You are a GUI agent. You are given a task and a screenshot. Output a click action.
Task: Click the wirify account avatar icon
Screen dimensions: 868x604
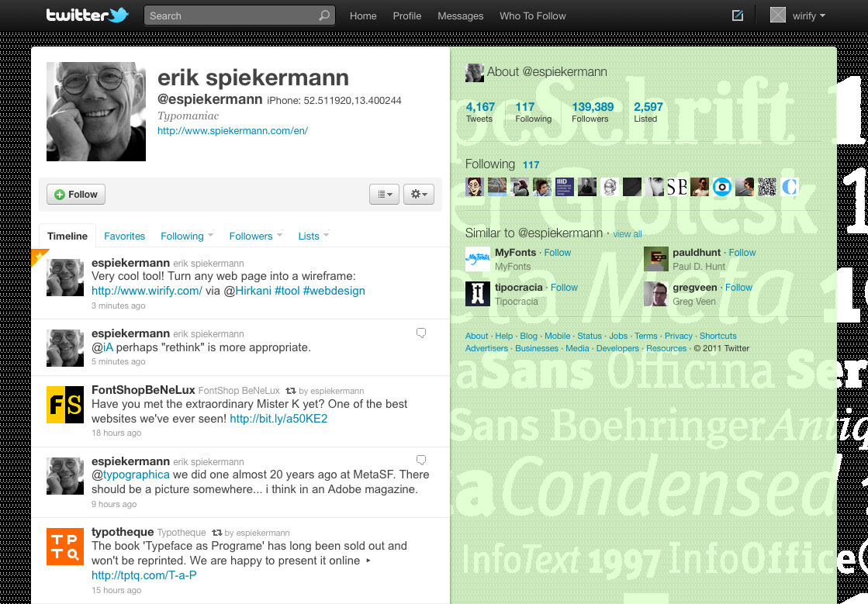[x=778, y=16]
